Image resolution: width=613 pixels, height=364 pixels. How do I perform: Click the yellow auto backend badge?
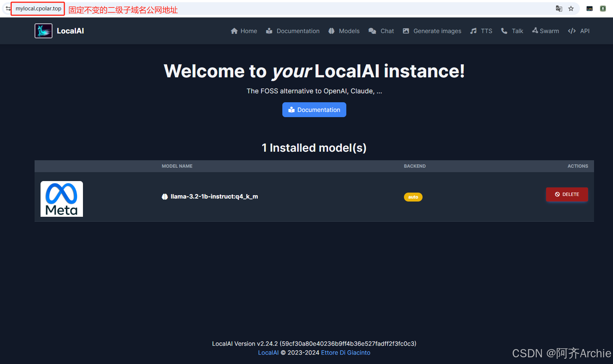413,197
